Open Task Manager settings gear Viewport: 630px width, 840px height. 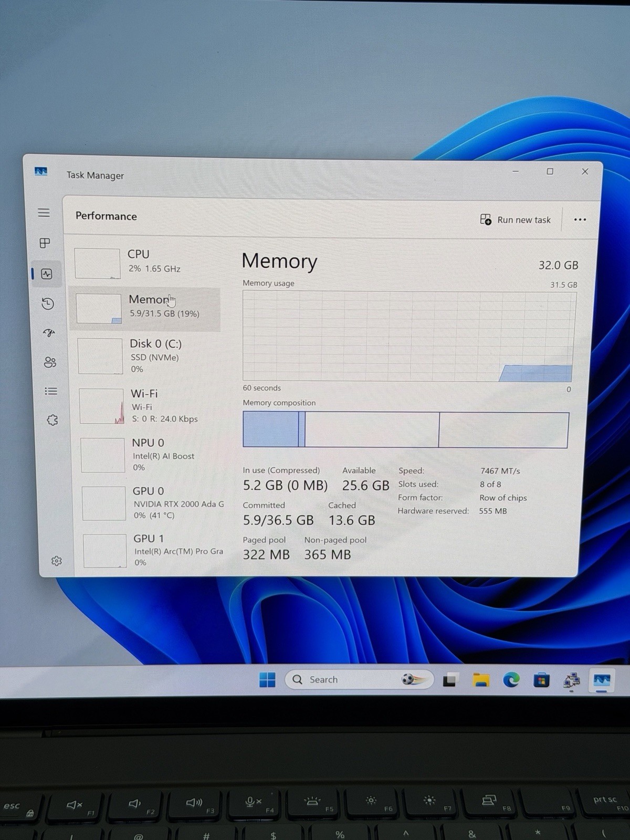[57, 561]
